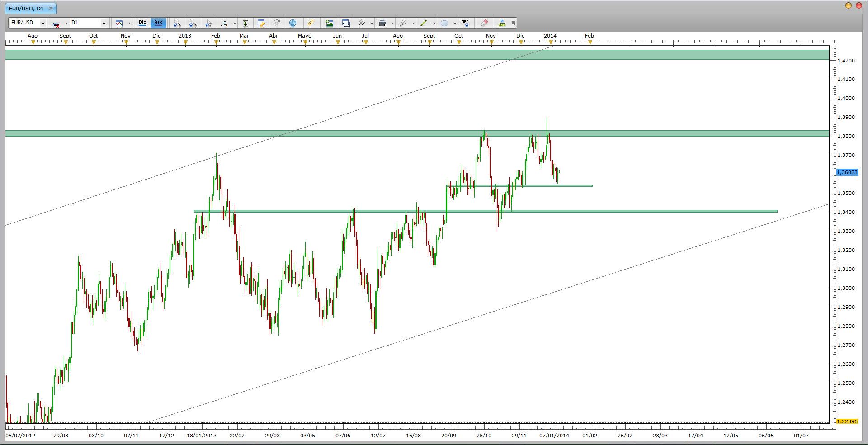Viewport: 868px width, 445px height.
Task: Click the Mayo month marker on timeline
Action: click(x=304, y=36)
